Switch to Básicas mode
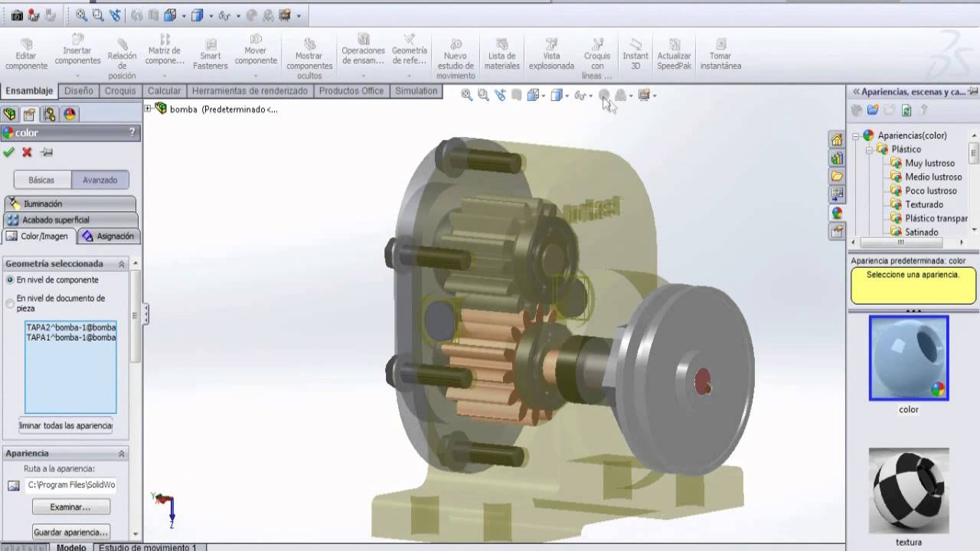The image size is (980, 551). [41, 180]
